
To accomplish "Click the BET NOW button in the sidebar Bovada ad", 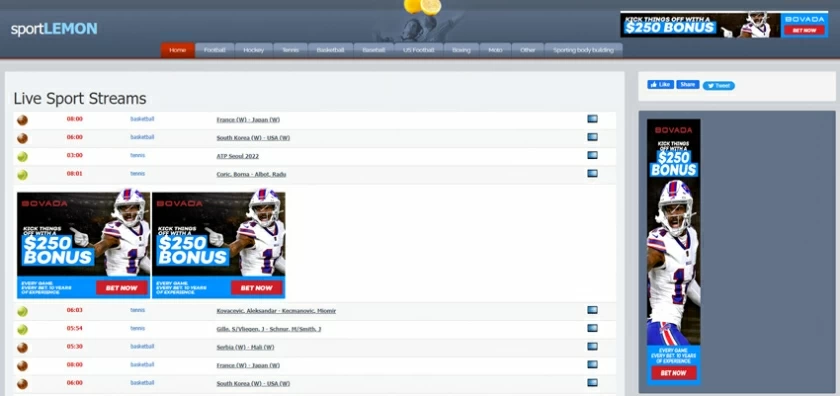I will point(673,372).
